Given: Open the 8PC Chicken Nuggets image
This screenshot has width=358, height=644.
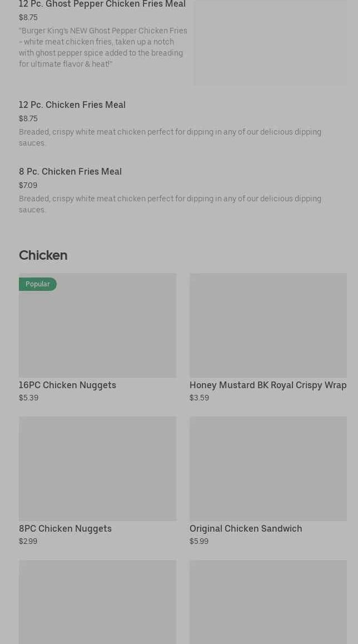Looking at the screenshot, I should point(97,468).
